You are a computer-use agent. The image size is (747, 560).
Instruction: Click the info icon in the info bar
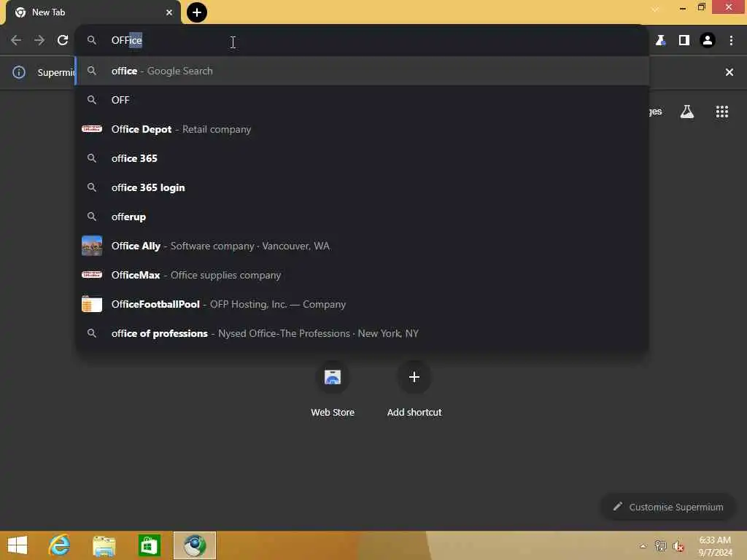pos(19,72)
